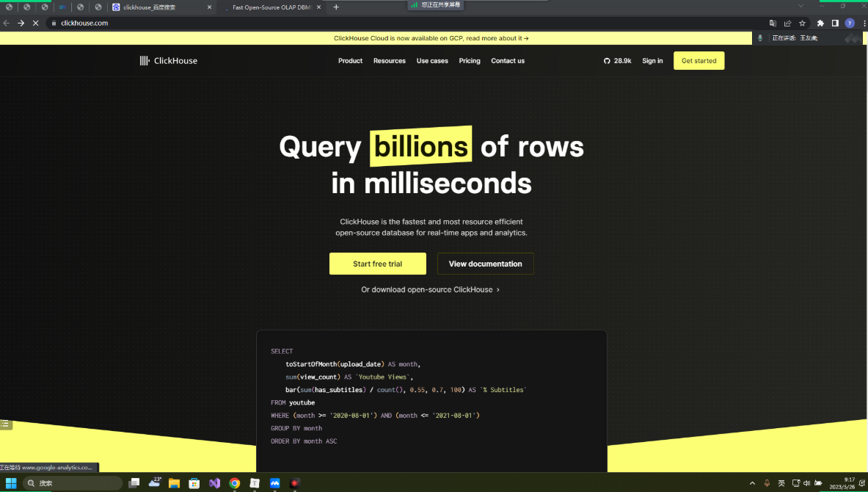868x492 pixels.
Task: Open Microsoft Store from taskbar
Action: [x=194, y=483]
